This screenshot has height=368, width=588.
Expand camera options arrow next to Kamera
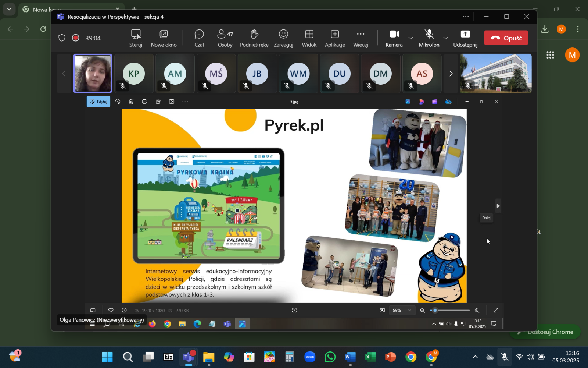coord(410,38)
